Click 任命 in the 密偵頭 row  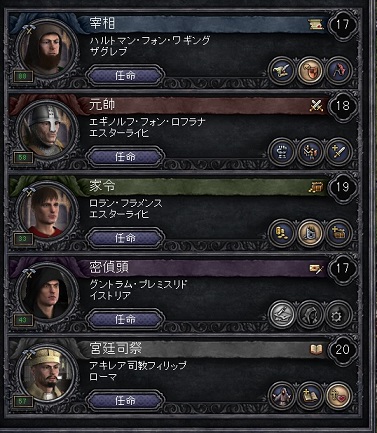(x=125, y=319)
